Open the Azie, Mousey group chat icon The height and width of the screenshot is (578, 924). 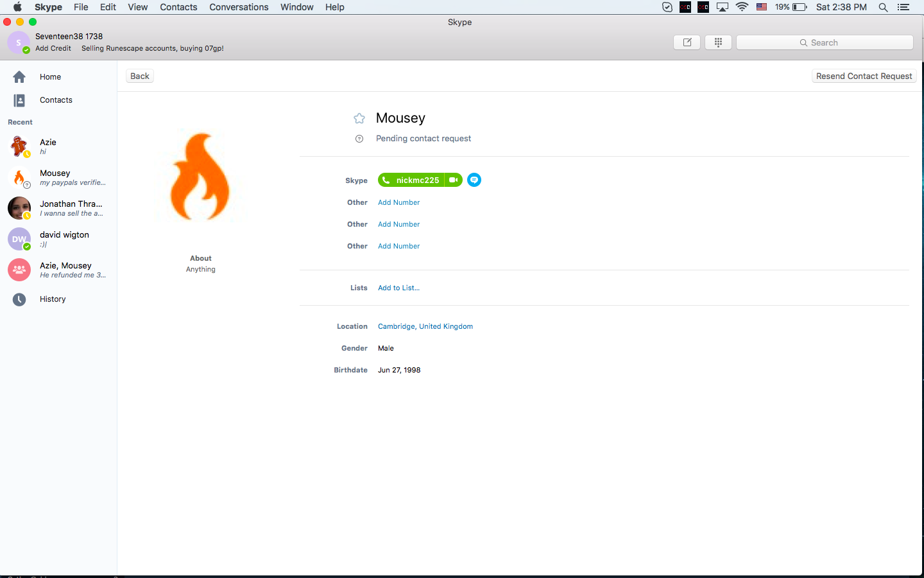click(x=19, y=270)
